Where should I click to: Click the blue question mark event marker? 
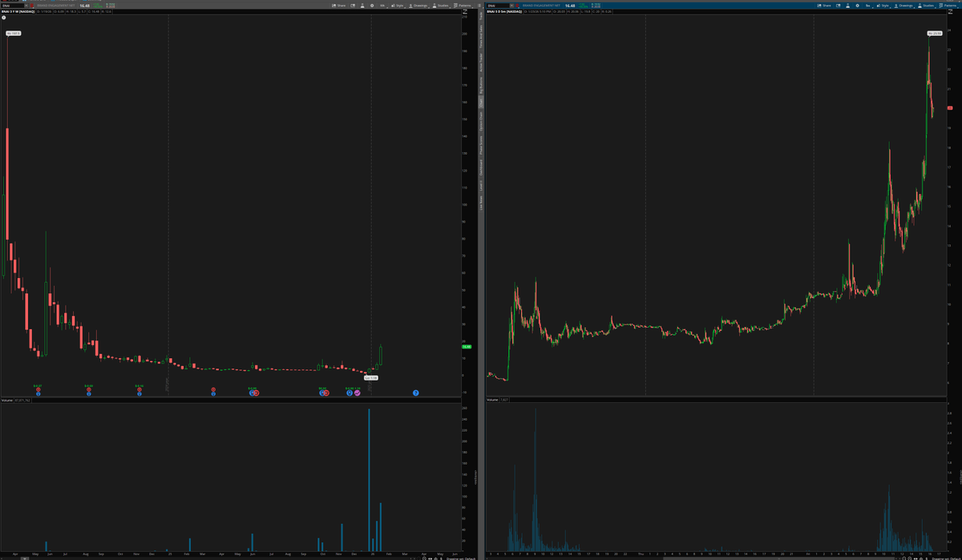tap(416, 393)
